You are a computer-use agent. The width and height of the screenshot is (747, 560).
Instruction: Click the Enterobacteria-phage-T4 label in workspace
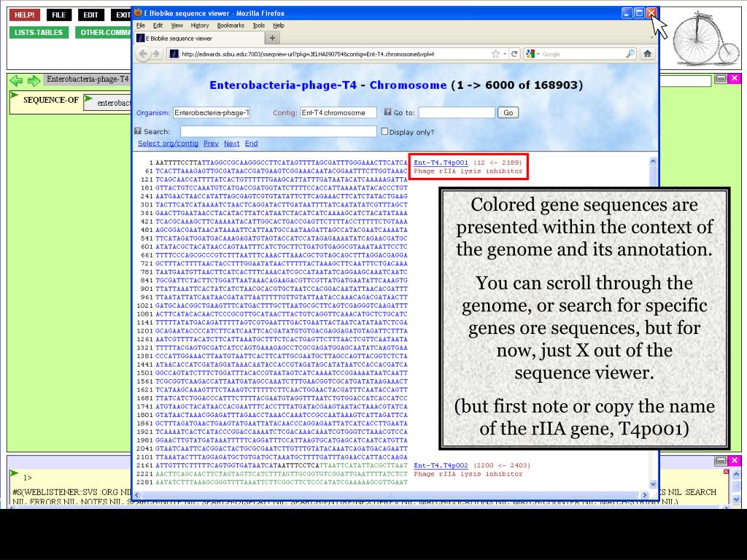(88, 79)
